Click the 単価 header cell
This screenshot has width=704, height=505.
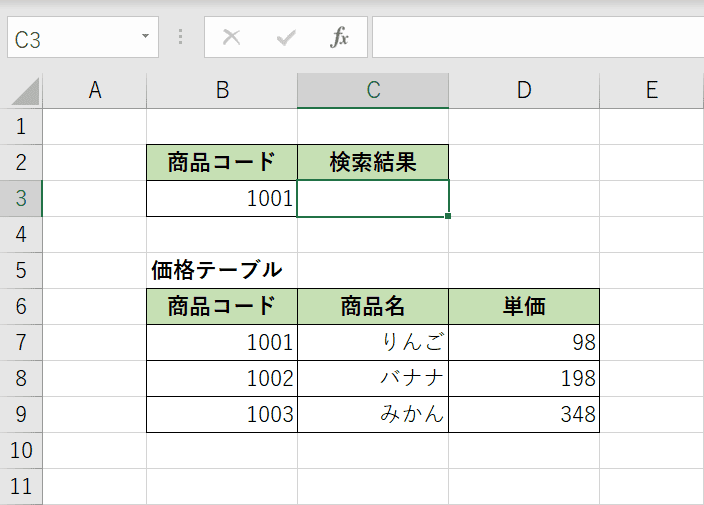(524, 306)
